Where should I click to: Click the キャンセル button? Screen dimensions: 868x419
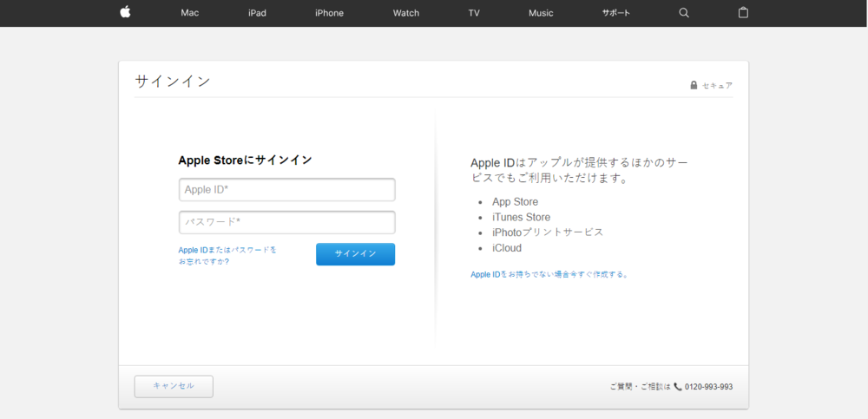pyautogui.click(x=174, y=386)
